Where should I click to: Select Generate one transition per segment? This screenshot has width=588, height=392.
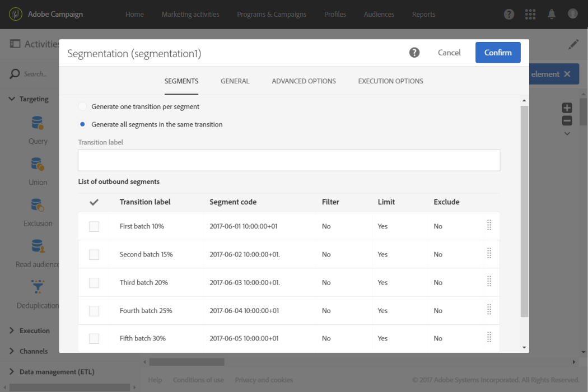tap(83, 106)
